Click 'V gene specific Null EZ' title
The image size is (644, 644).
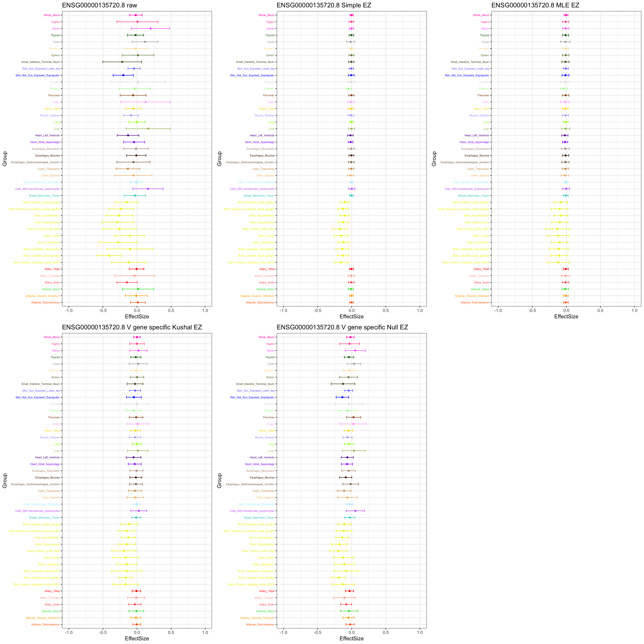coord(342,327)
